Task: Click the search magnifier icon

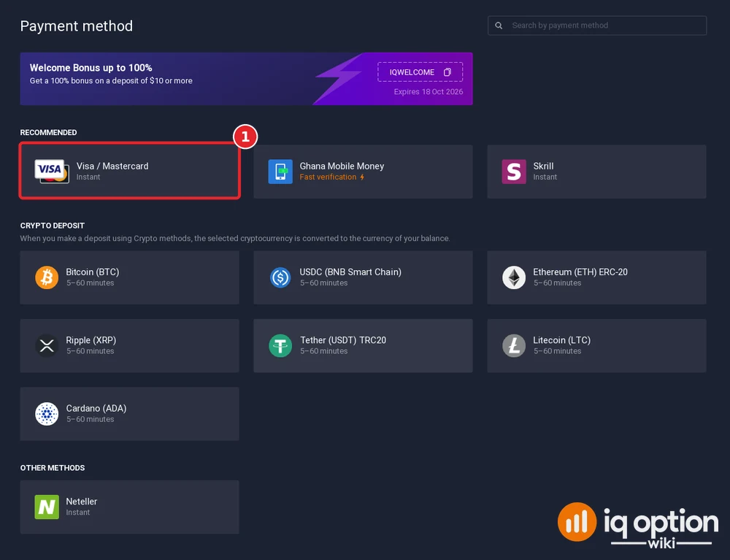Action: click(x=499, y=26)
